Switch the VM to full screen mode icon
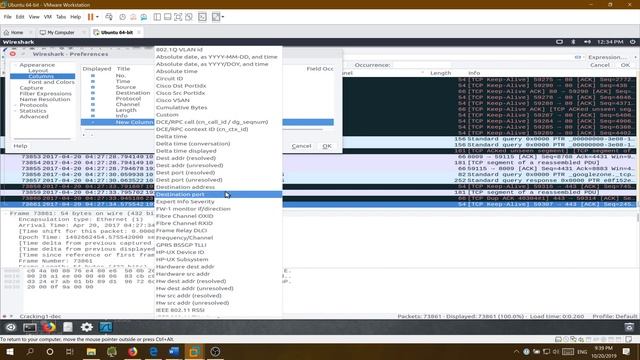Screen dimensions: 640x360 click(x=178, y=17)
